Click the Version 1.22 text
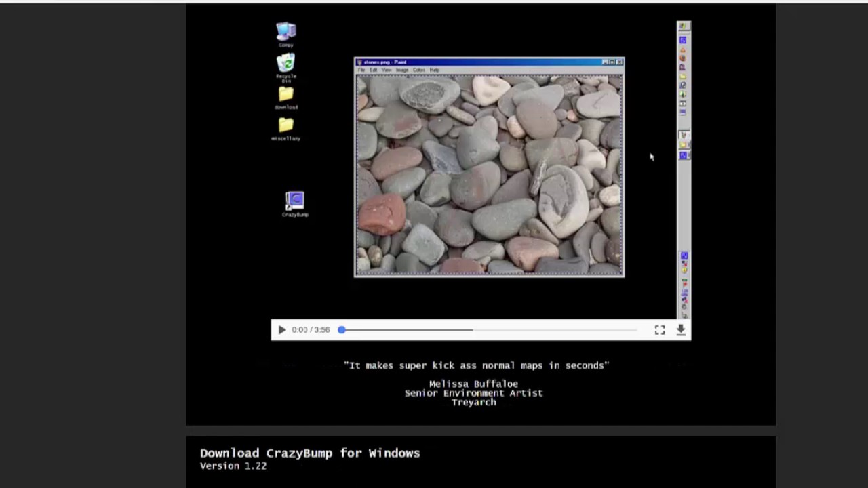The height and width of the screenshot is (488, 868). pos(233,466)
